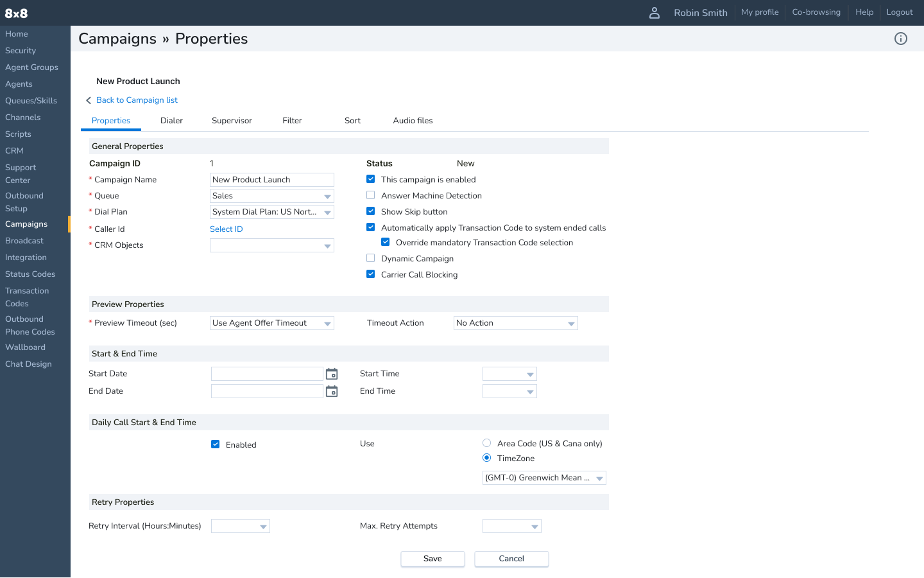Expand the End Time dropdown
The height and width of the screenshot is (578, 924).
pos(509,391)
